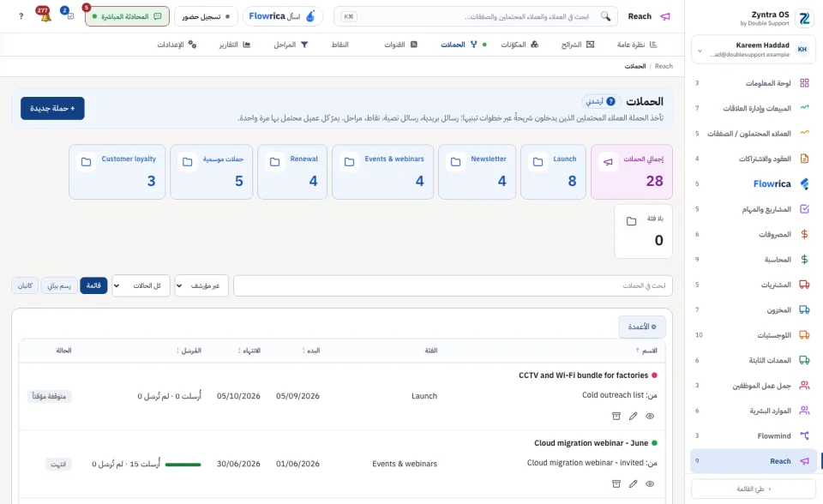Sort by start date column البدء

pyautogui.click(x=310, y=351)
